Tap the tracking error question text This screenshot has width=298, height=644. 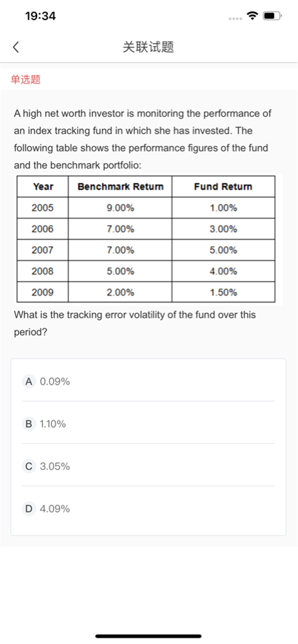point(135,324)
